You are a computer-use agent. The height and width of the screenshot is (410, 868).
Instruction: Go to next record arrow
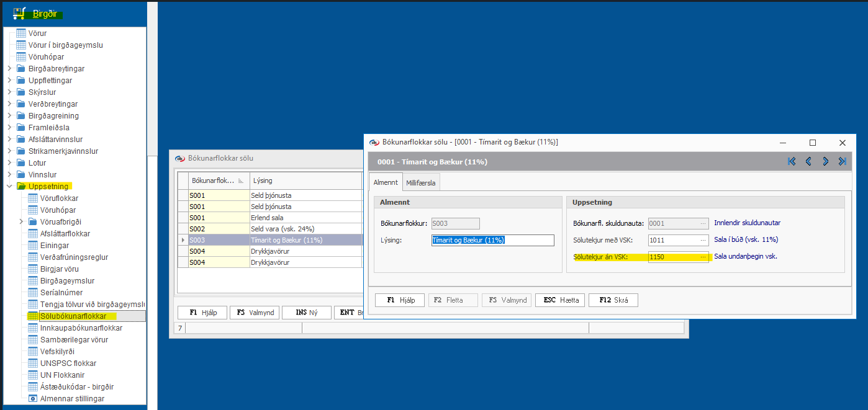[825, 161]
